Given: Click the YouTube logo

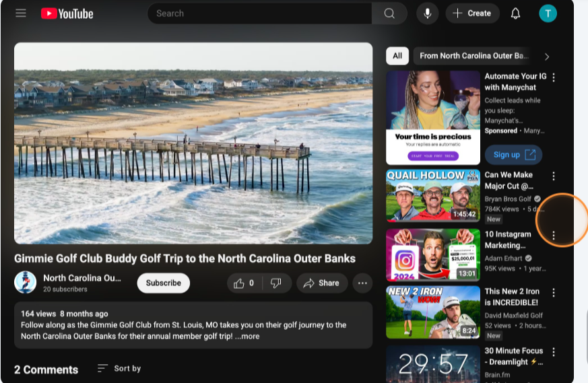Looking at the screenshot, I should pos(67,13).
